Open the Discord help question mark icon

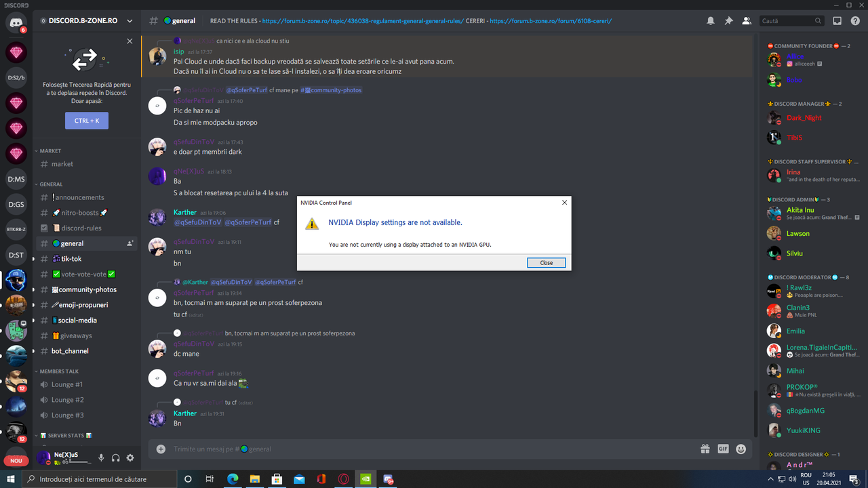[855, 21]
